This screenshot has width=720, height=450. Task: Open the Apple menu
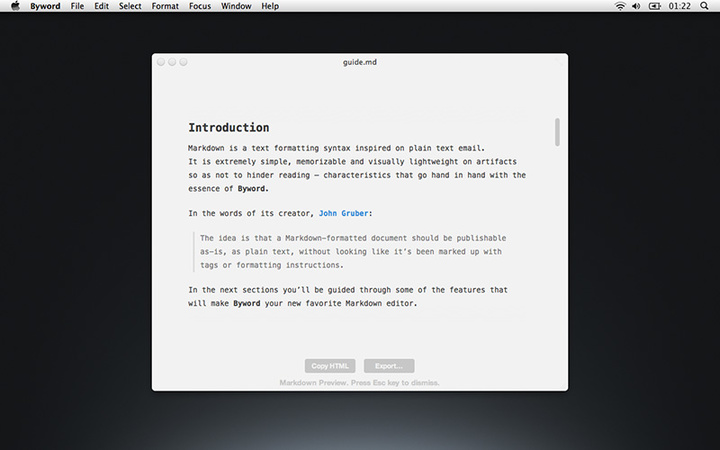(x=15, y=6)
